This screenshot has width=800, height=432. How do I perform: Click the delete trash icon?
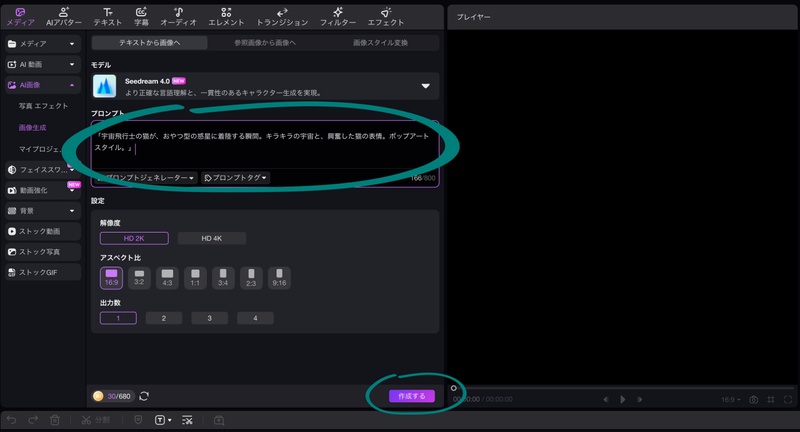[x=55, y=420]
